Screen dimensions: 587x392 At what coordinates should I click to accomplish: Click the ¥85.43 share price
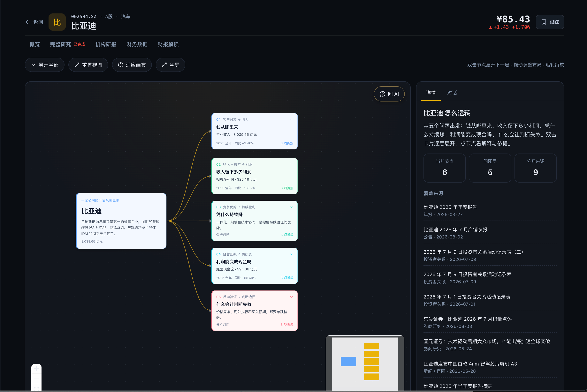tap(513, 19)
